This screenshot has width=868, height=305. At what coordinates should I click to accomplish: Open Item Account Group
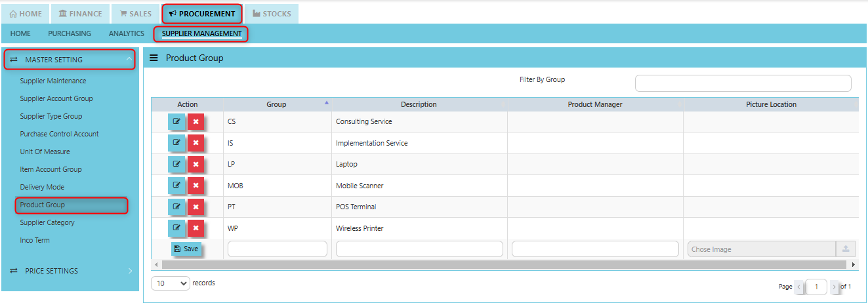point(51,170)
